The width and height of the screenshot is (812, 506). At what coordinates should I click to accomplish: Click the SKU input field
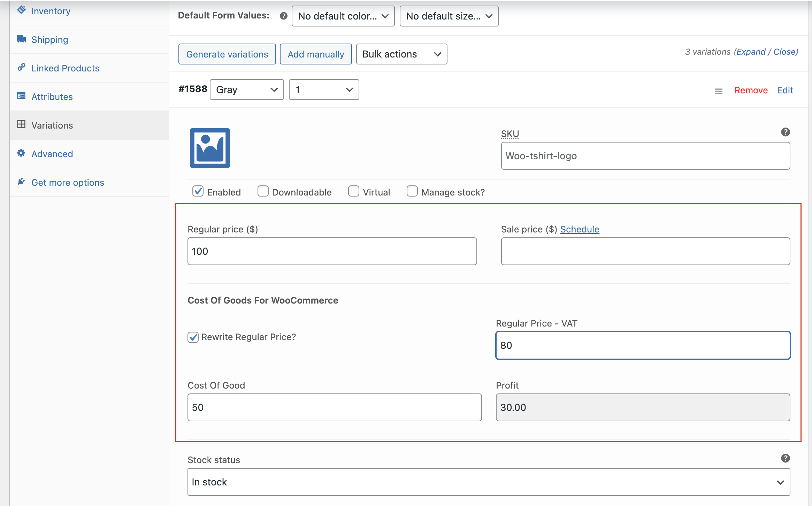tap(645, 156)
